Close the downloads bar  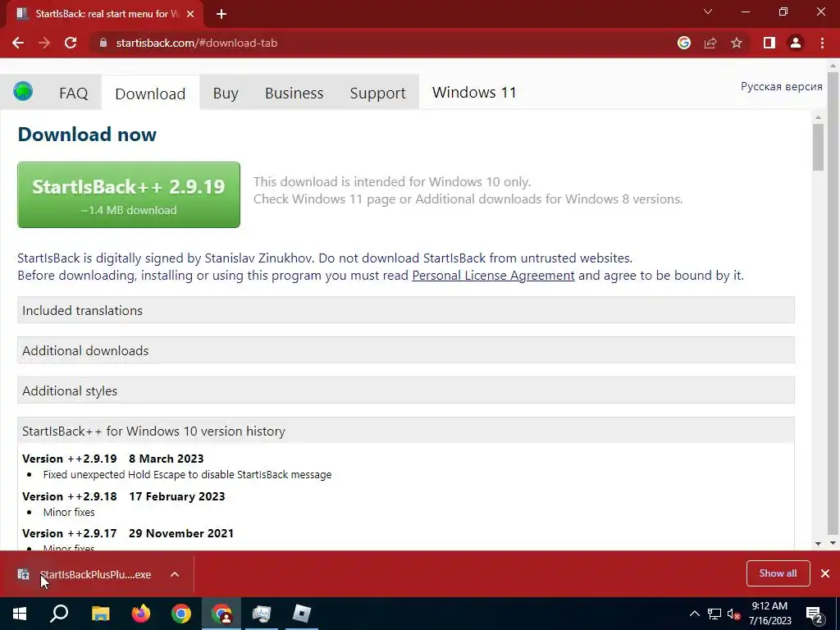click(825, 573)
